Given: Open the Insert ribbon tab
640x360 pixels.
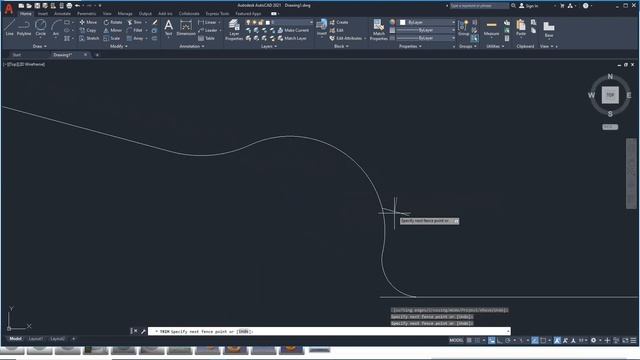Looking at the screenshot, I should [x=42, y=13].
